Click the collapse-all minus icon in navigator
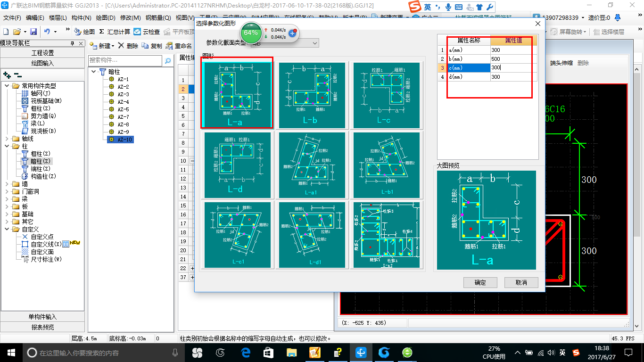Screen dimensions: 644x362 click(17, 74)
